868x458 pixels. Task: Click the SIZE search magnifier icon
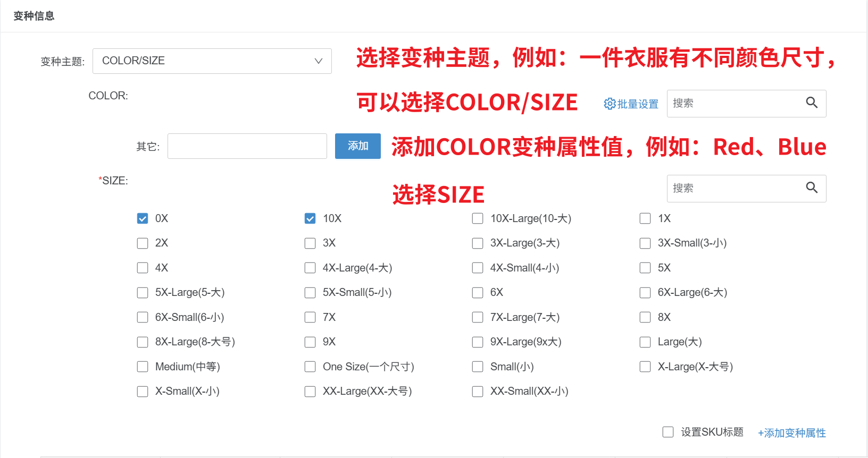pyautogui.click(x=812, y=188)
